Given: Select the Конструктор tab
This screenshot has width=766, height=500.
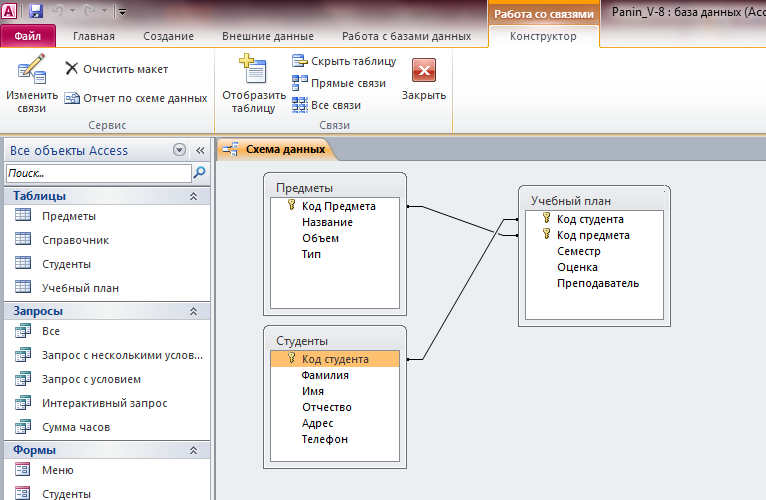Looking at the screenshot, I should click(x=543, y=36).
